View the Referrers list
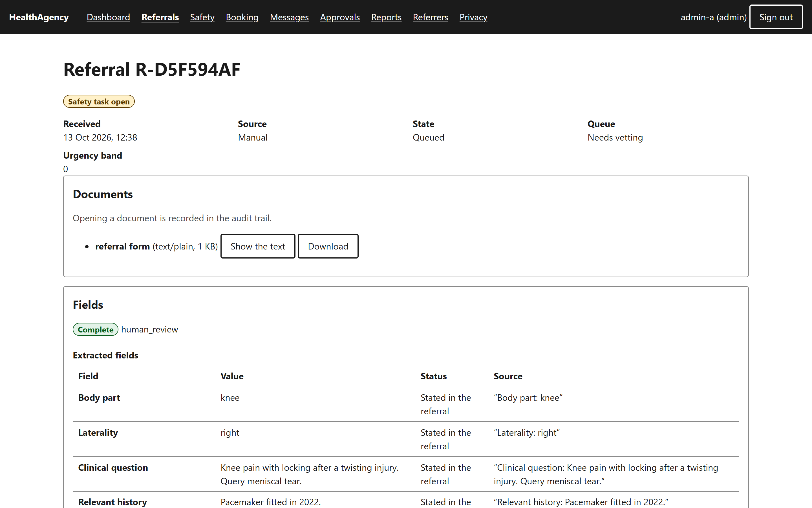This screenshot has width=812, height=508. (430, 17)
